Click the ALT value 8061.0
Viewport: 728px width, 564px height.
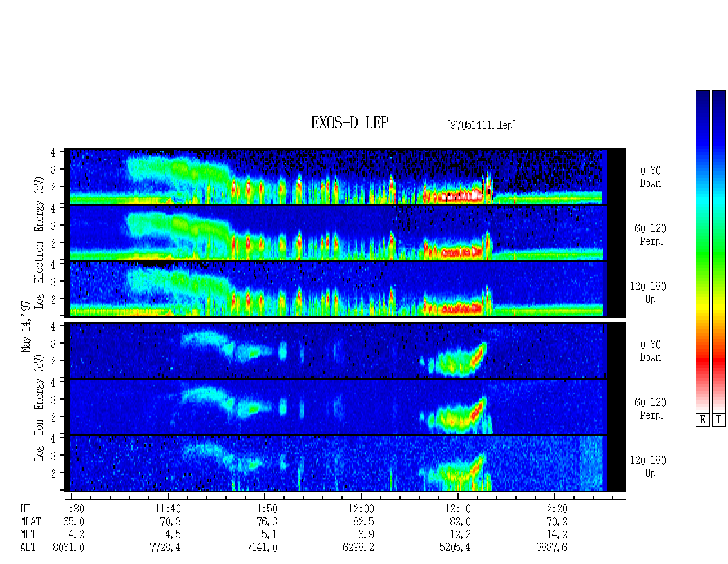[69, 548]
